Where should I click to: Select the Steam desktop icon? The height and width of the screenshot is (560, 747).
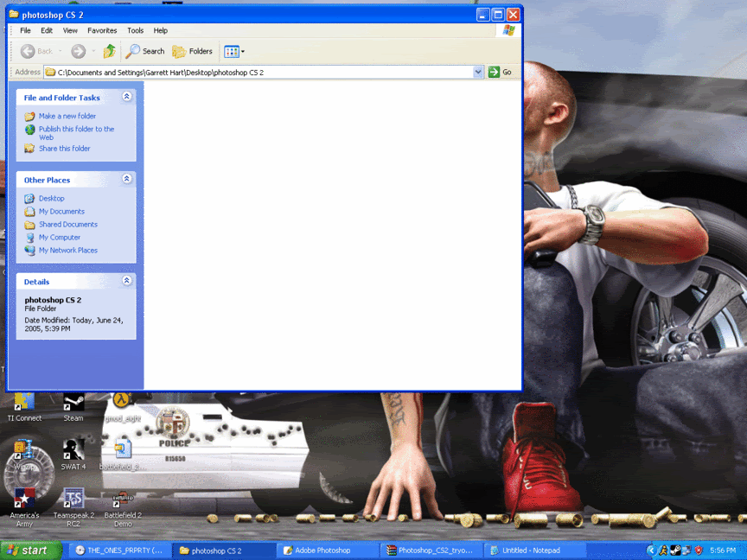point(73,408)
